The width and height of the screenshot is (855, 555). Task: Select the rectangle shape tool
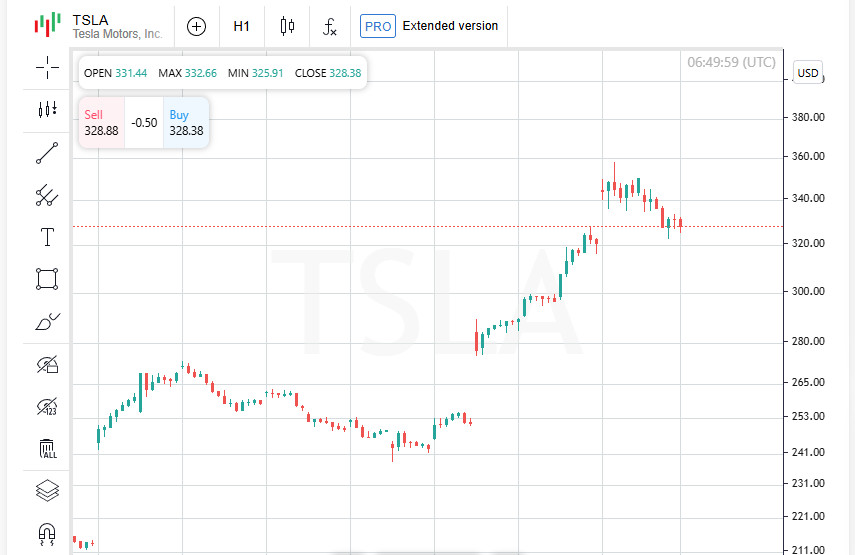47,279
